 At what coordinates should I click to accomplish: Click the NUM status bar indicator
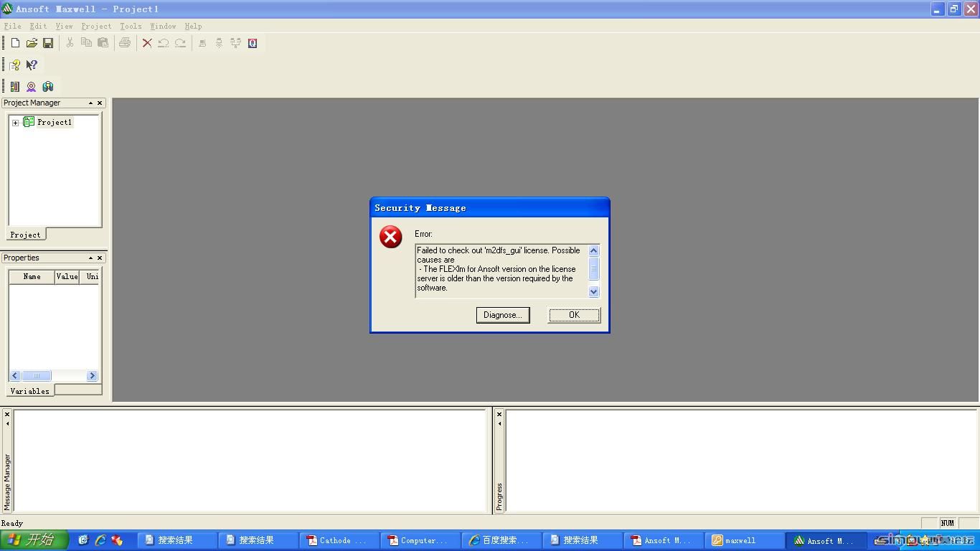click(948, 523)
